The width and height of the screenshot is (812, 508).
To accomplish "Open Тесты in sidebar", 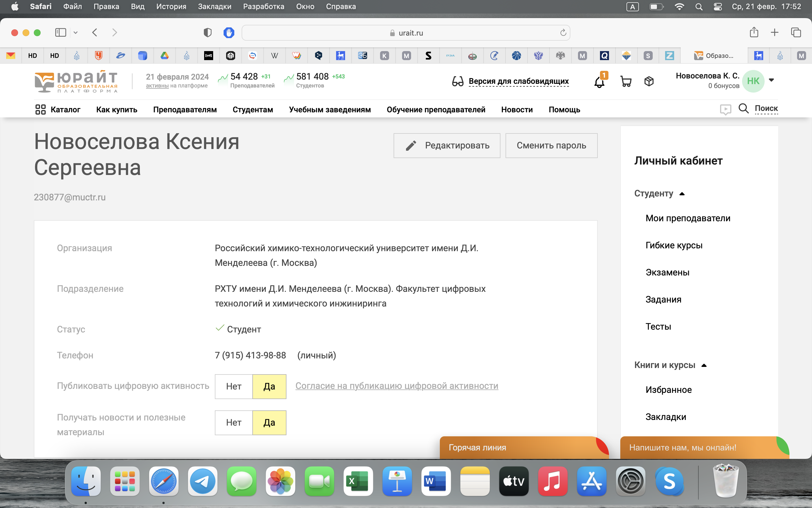I will point(658,327).
